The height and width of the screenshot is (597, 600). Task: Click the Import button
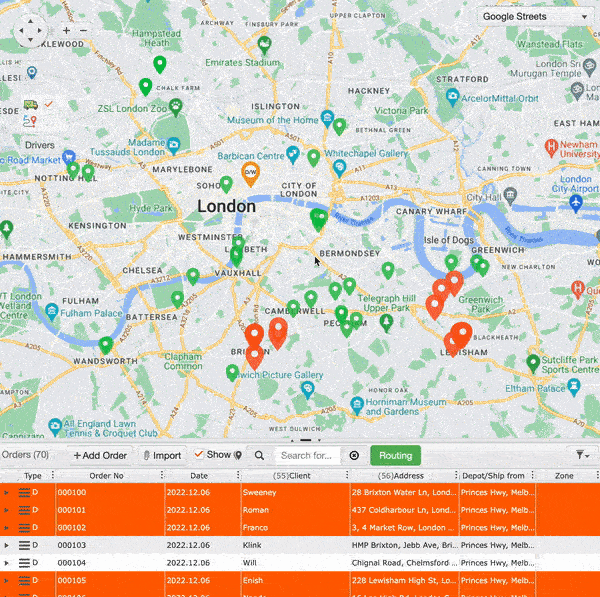coord(162,455)
